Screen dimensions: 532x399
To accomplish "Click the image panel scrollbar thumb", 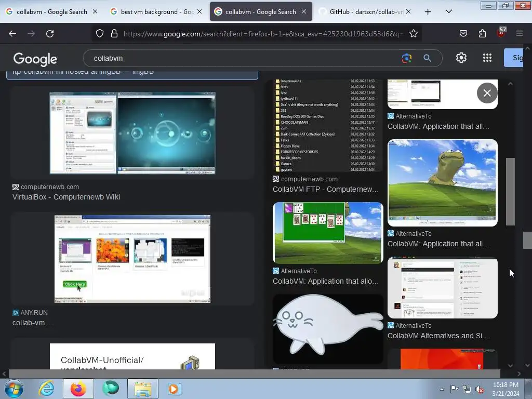I will (x=510, y=192).
